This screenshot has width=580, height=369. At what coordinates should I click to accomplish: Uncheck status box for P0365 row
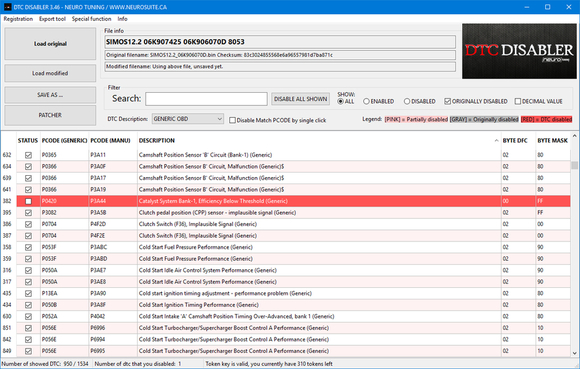pos(28,155)
